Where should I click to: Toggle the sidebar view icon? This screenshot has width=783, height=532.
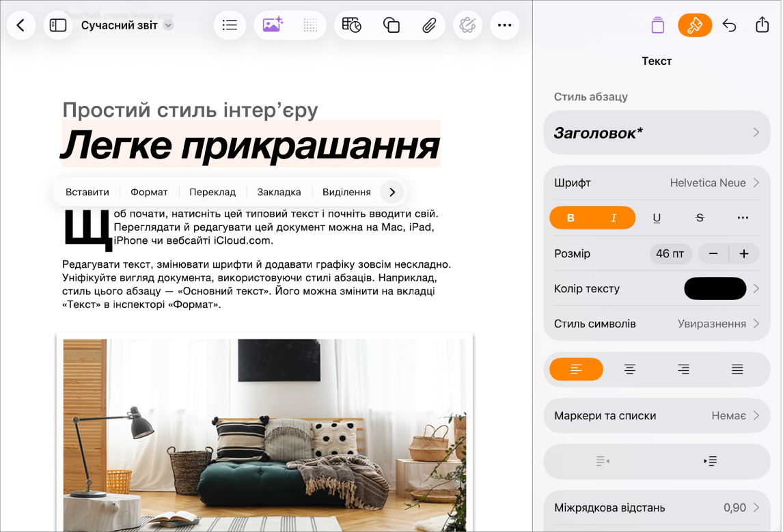58,25
